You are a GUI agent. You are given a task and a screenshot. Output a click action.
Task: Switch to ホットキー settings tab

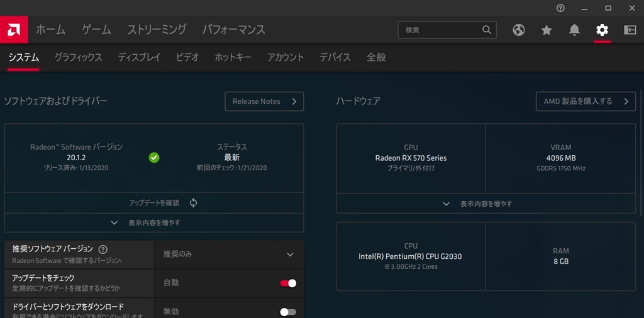click(233, 57)
